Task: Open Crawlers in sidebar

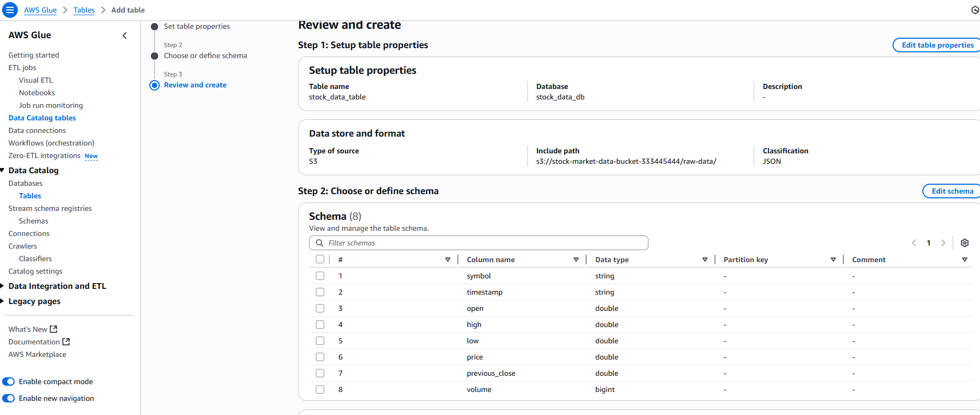Action: pyautogui.click(x=23, y=246)
